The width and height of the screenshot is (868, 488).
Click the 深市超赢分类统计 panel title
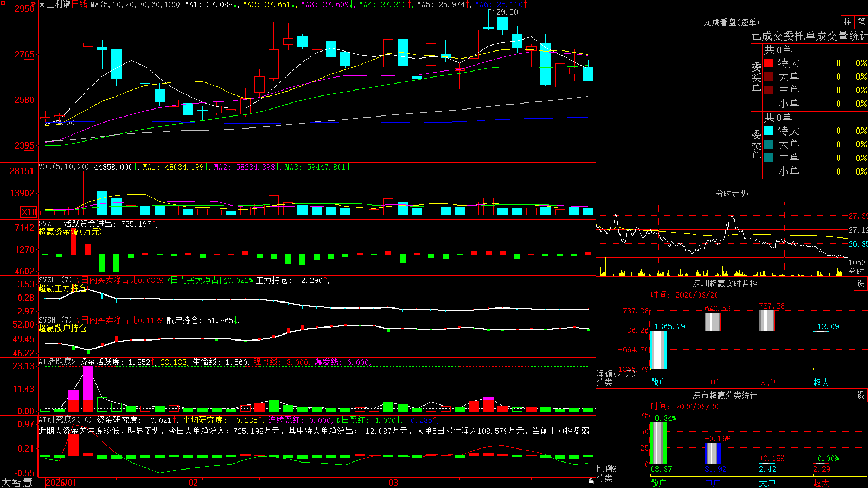[725, 395]
